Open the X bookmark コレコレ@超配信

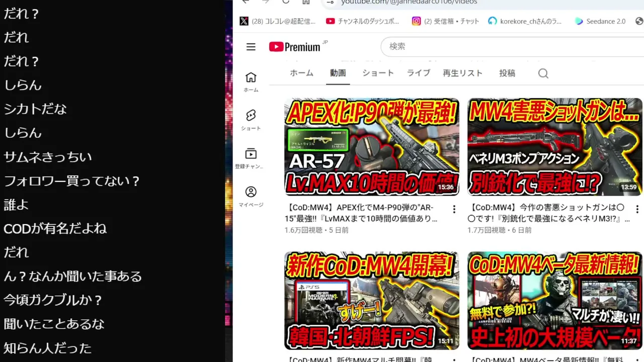click(x=278, y=21)
